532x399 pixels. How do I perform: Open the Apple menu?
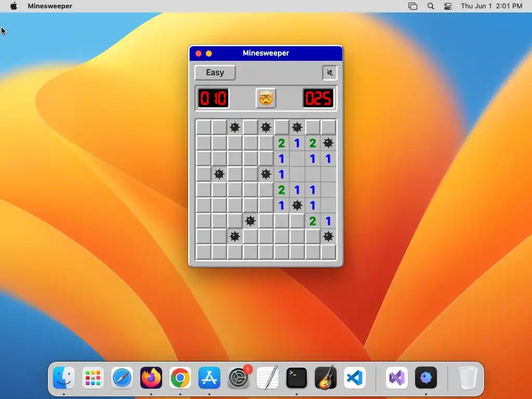[14, 6]
